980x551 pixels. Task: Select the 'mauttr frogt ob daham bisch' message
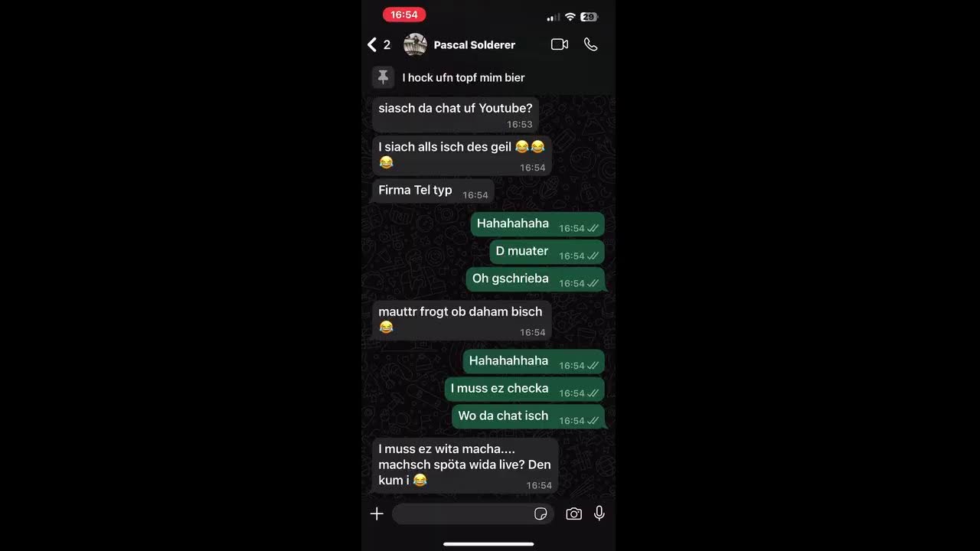tap(462, 320)
